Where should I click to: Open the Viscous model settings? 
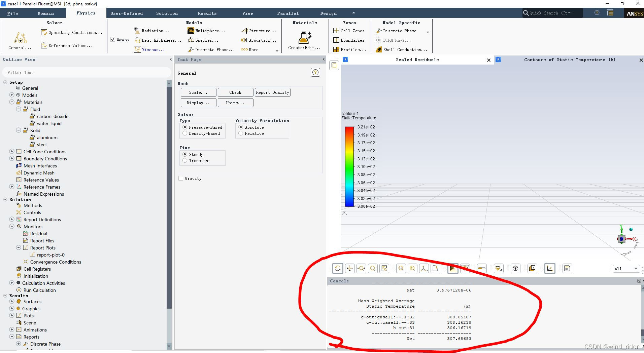(x=149, y=49)
